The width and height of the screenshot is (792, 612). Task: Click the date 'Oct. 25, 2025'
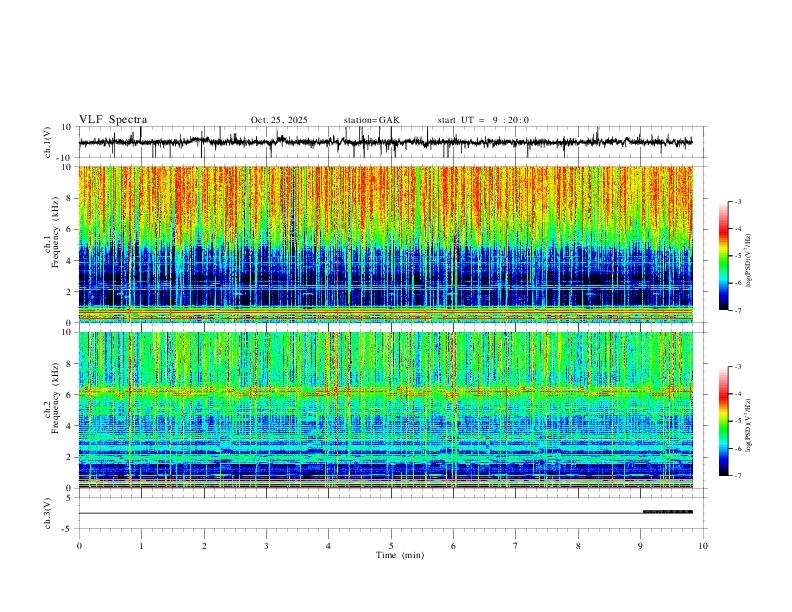coord(279,120)
